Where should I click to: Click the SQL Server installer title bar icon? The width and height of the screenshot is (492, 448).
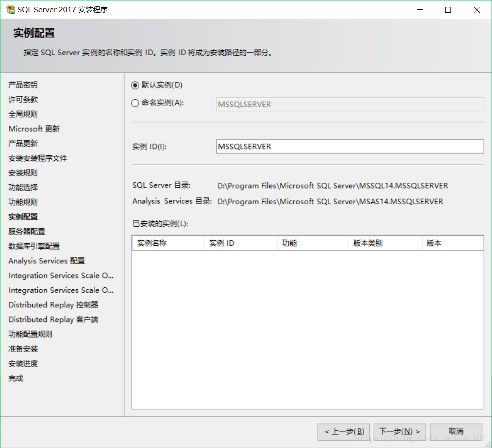pyautogui.click(x=10, y=10)
